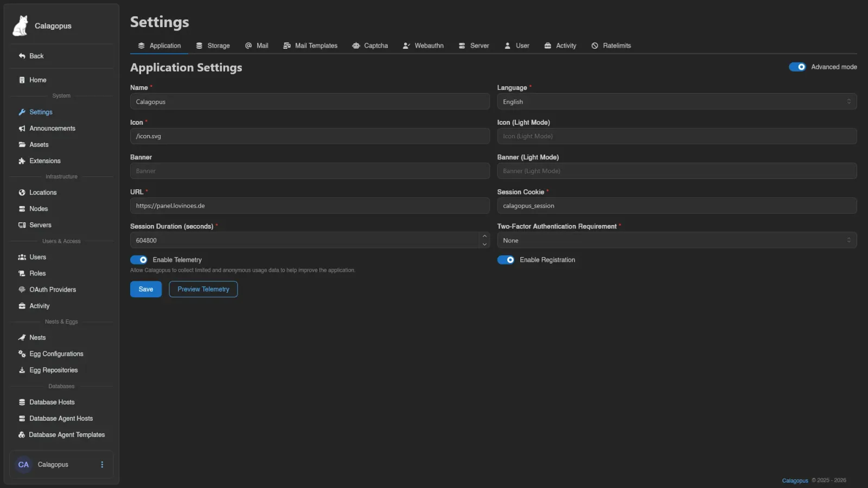This screenshot has width=868, height=488.
Task: Click the Icon (Light Mode) input field
Action: click(x=677, y=136)
